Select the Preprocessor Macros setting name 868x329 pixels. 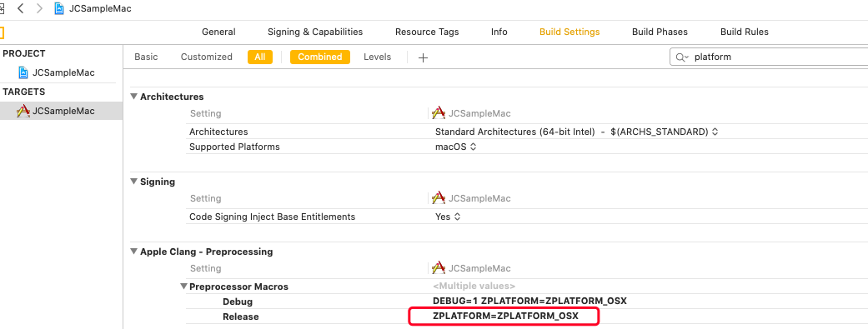[238, 287]
